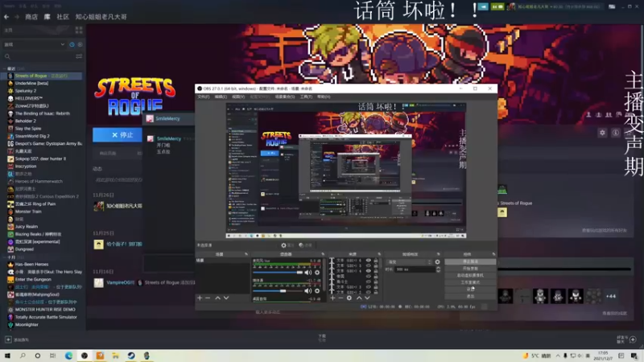Go back with the Steam back arrow
Image resolution: width=644 pixels, height=362 pixels.
(x=6, y=17)
